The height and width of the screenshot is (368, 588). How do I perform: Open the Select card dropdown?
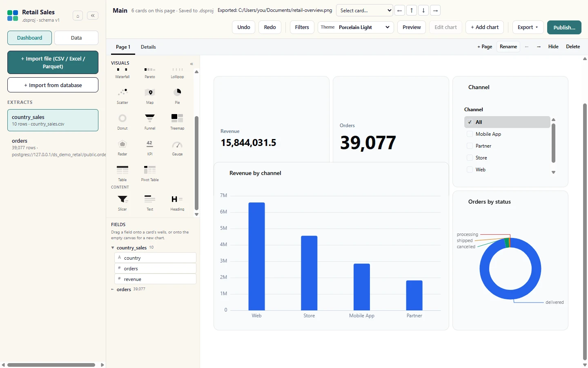(365, 10)
